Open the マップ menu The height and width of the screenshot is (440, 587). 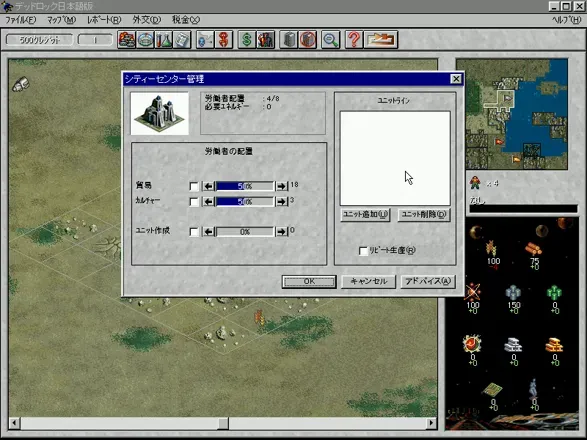tap(62, 20)
